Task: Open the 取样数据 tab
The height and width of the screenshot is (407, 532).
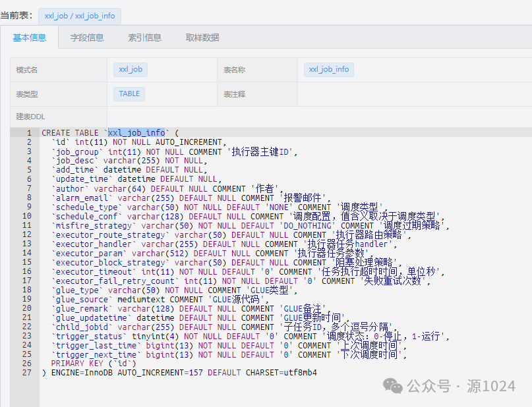Action: pyautogui.click(x=202, y=38)
